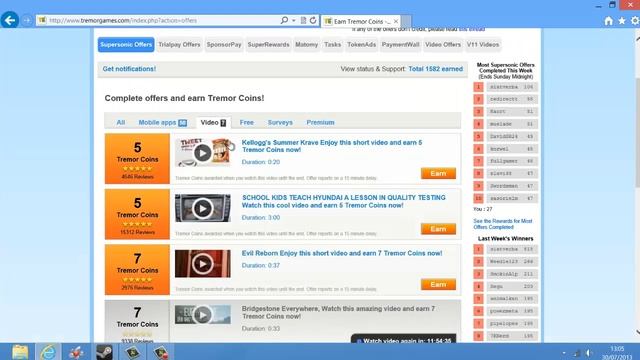Refresh the page with reload icon

[x=313, y=20]
